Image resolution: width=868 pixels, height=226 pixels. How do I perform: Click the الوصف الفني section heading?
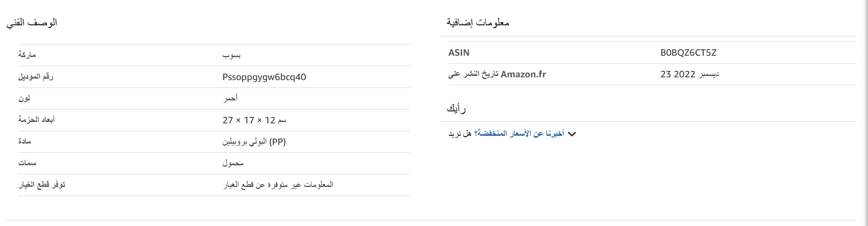(x=32, y=22)
